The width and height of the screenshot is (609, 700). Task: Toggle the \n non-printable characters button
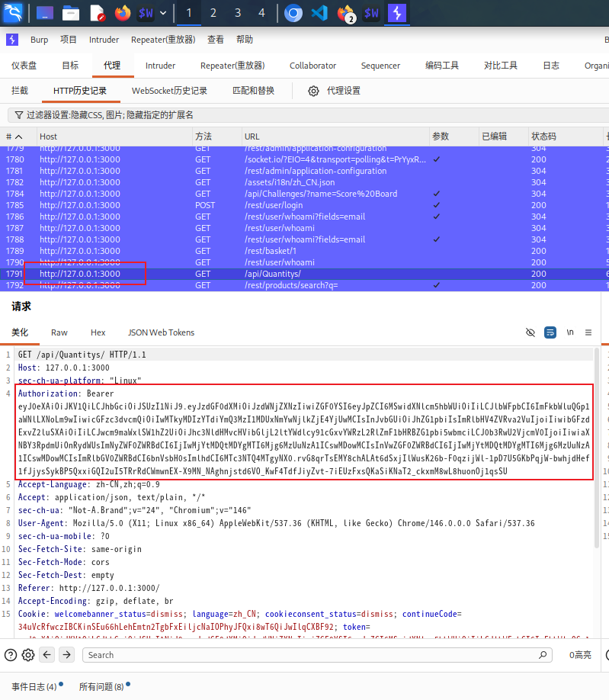click(x=569, y=332)
